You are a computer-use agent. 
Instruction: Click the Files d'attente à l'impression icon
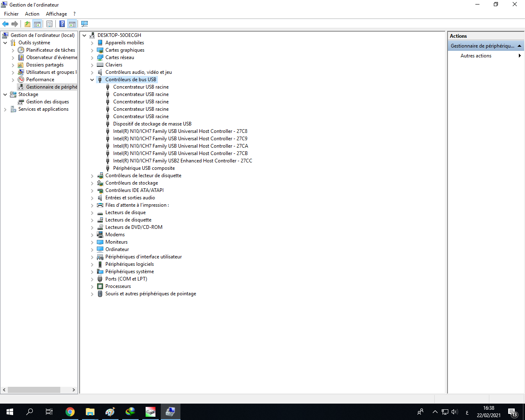point(100,205)
